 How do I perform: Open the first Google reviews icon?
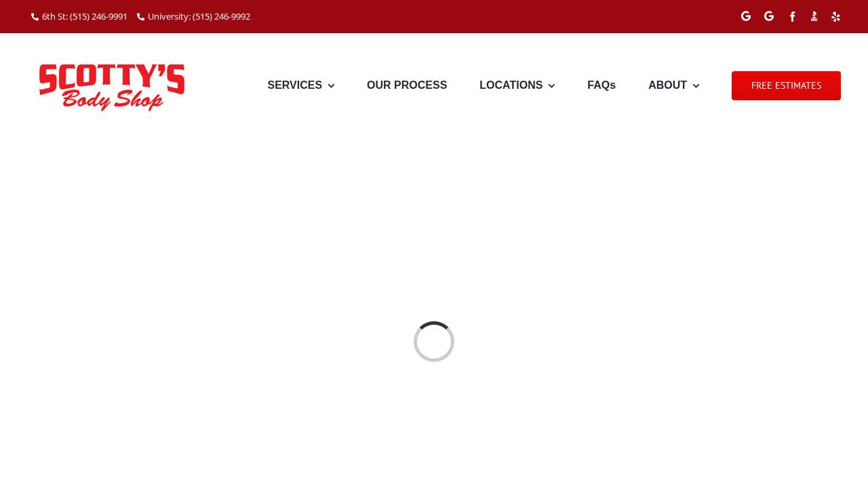click(746, 16)
